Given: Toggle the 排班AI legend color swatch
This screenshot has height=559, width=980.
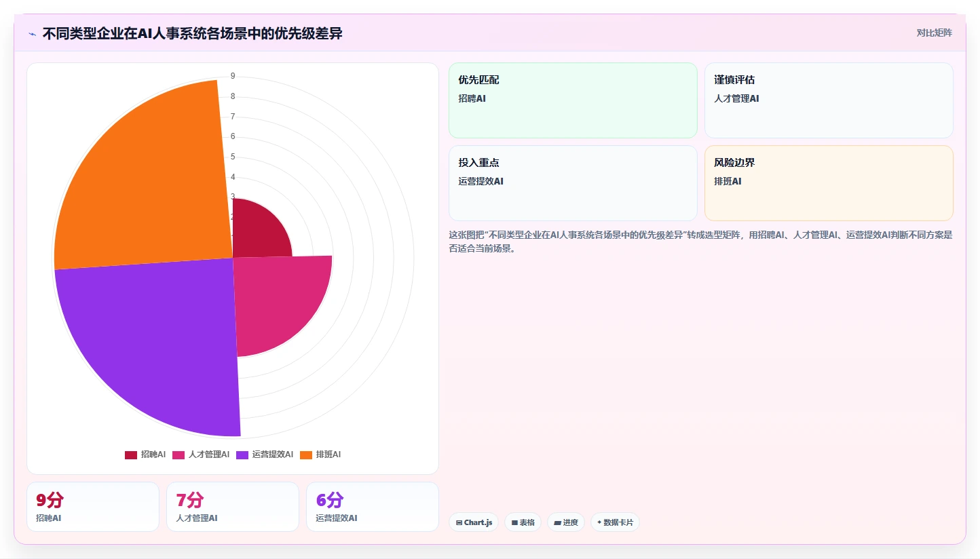Looking at the screenshot, I should click(306, 455).
